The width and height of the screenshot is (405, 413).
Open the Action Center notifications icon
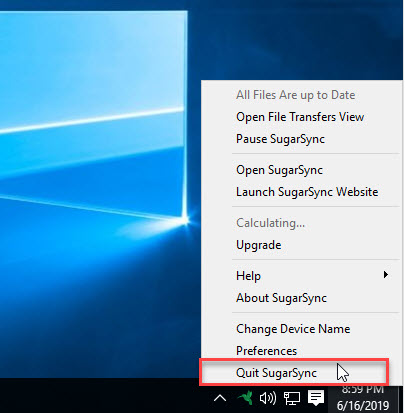[316, 398]
